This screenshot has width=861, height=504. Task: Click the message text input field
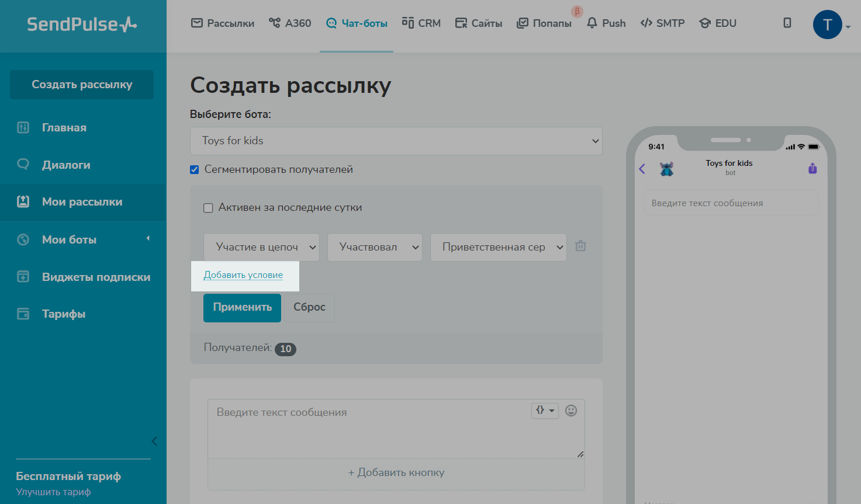point(368,428)
